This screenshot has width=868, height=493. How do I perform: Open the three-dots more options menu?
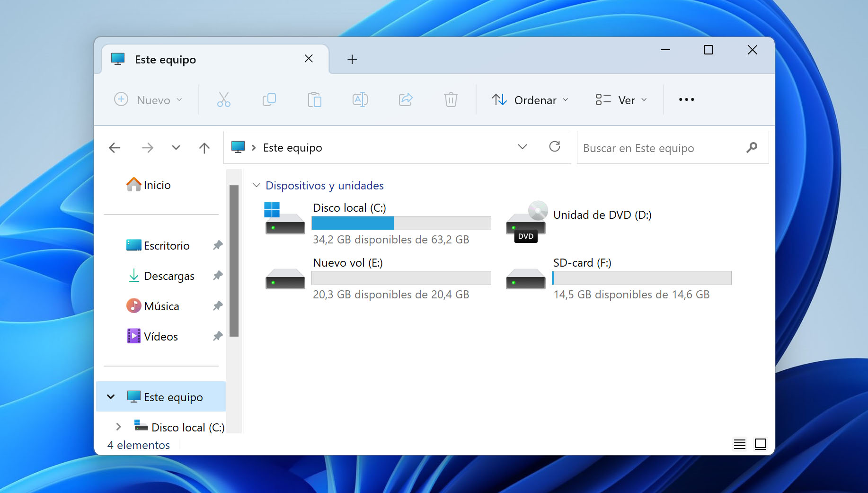pyautogui.click(x=686, y=100)
